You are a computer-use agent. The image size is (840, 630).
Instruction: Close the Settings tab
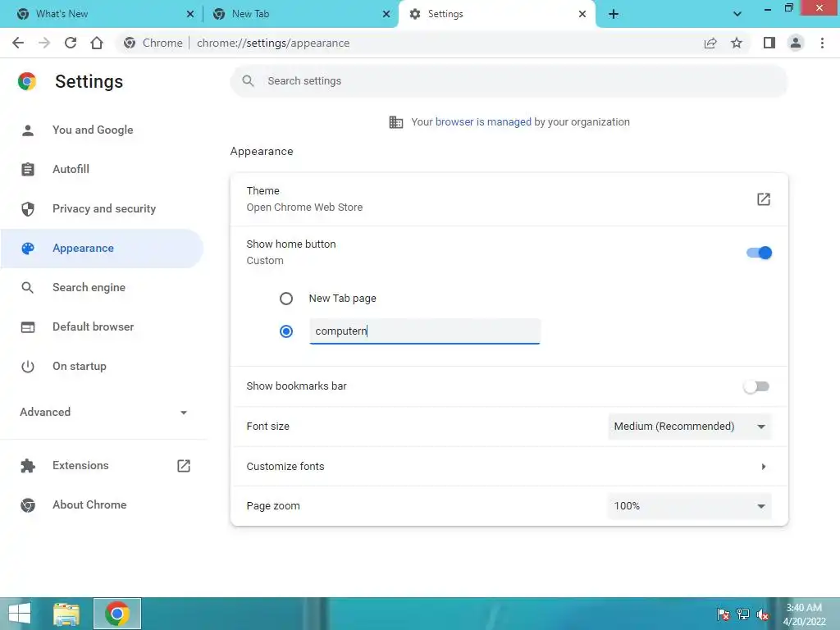coord(582,14)
